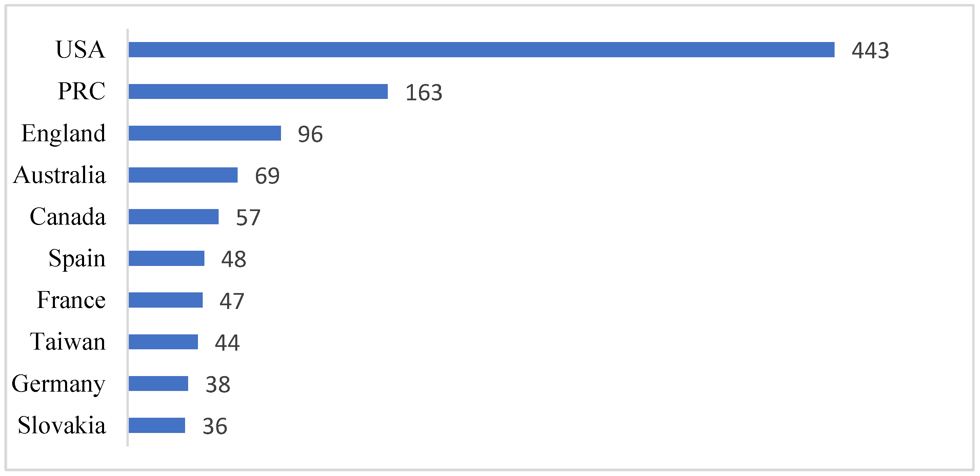
Task: Select the Germany bar
Action: [x=158, y=384]
